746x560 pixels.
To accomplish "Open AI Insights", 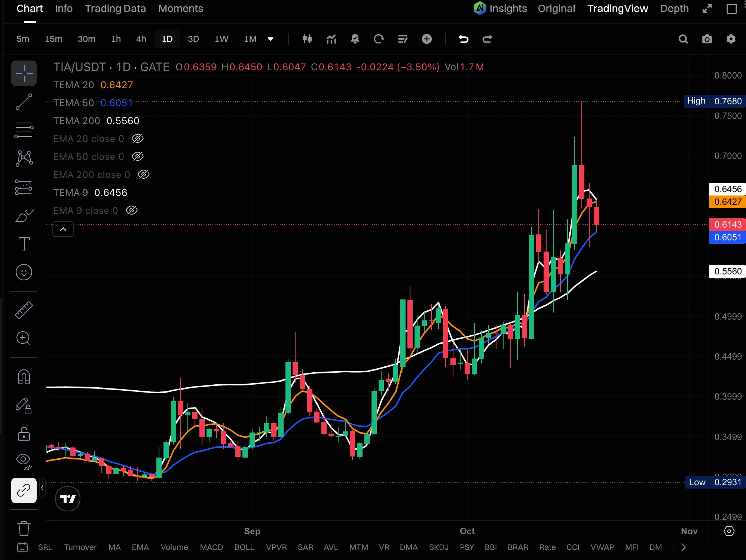I will (500, 9).
